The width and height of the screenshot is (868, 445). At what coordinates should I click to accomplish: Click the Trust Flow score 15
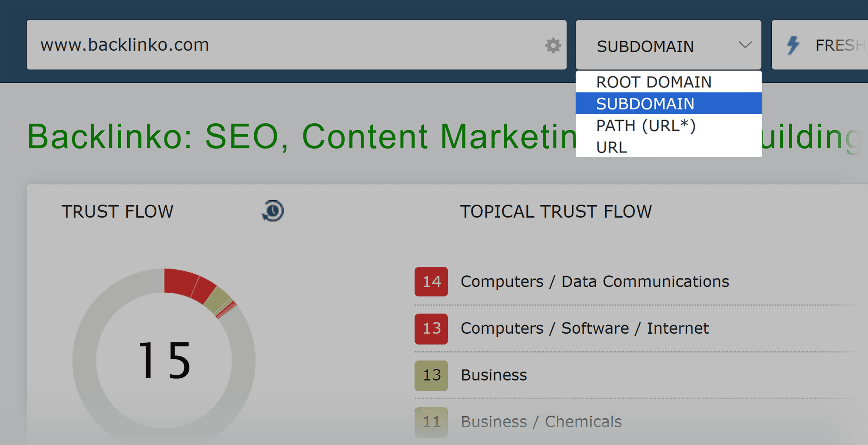[164, 360]
